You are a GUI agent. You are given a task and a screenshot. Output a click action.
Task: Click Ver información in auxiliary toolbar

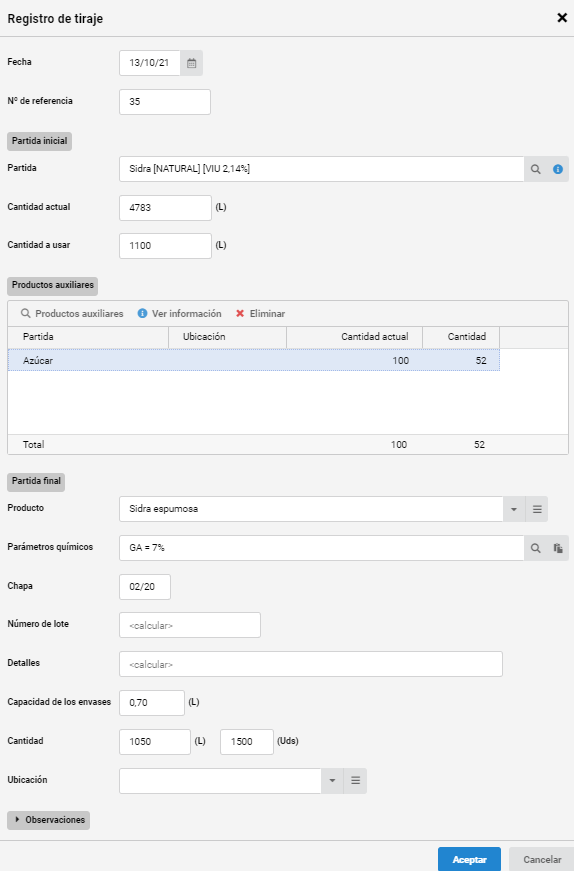tap(179, 314)
